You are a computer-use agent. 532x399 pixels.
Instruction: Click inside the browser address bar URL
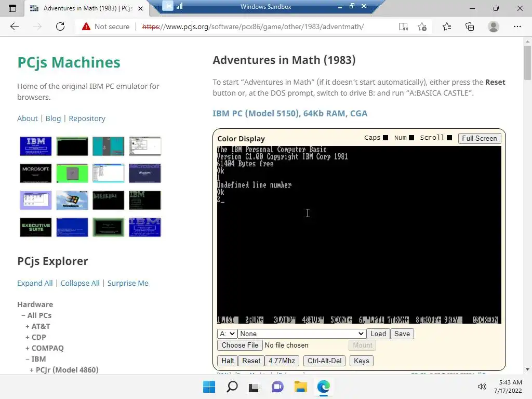point(253,26)
